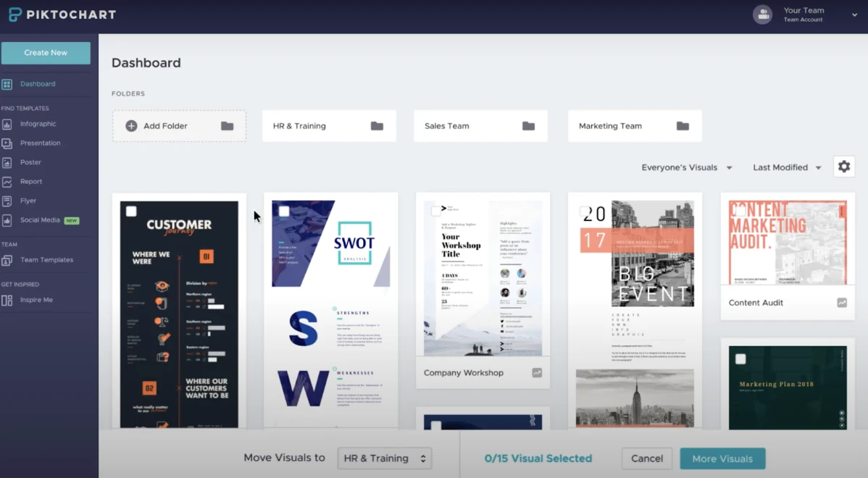This screenshot has width=868, height=478.
Task: Tick the Marketing Plan 2018 checkbox
Action: [x=740, y=359]
